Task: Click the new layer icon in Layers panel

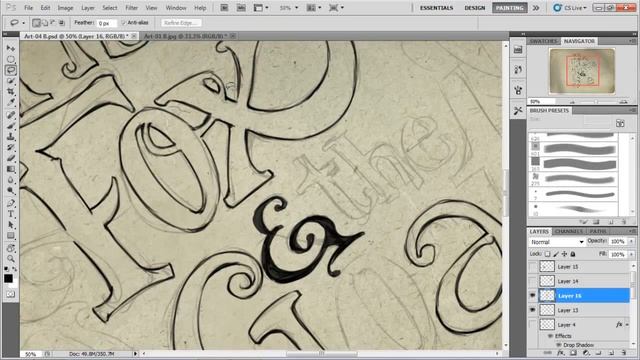Action: [x=611, y=353]
